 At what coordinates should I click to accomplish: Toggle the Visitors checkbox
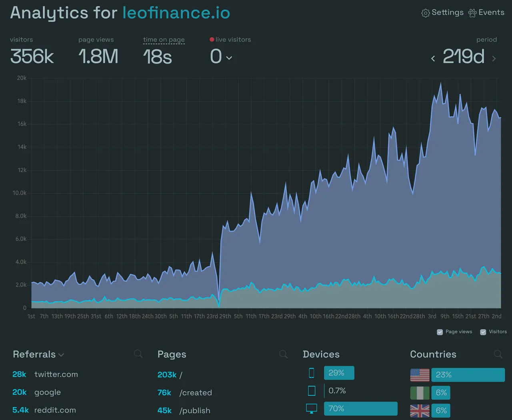(483, 332)
